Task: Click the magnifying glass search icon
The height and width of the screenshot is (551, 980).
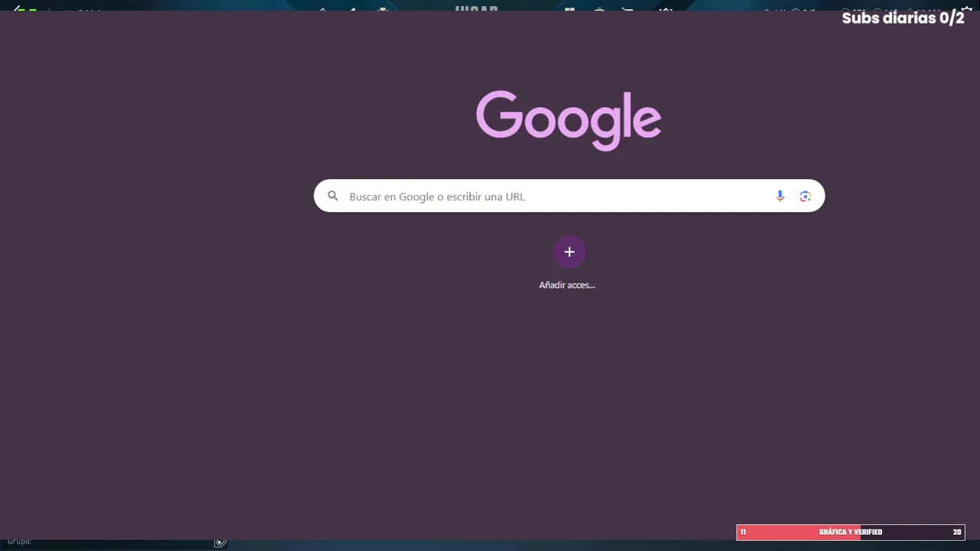Action: pyautogui.click(x=333, y=196)
